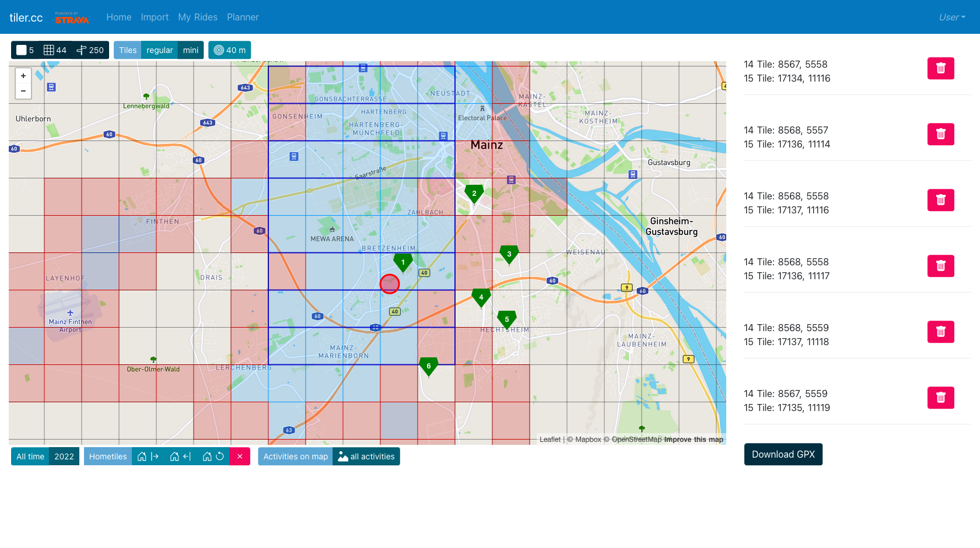Delete the tile 17134, 11116 entry
980x548 pixels.
point(940,68)
